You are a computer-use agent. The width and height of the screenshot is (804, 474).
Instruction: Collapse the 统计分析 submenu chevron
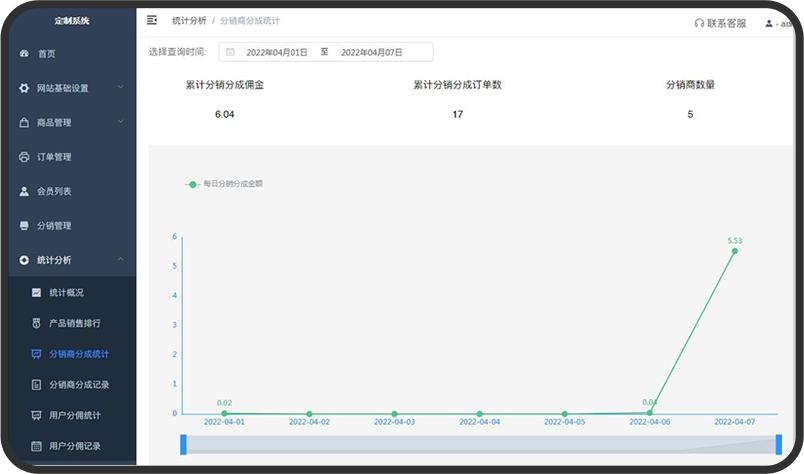120,260
